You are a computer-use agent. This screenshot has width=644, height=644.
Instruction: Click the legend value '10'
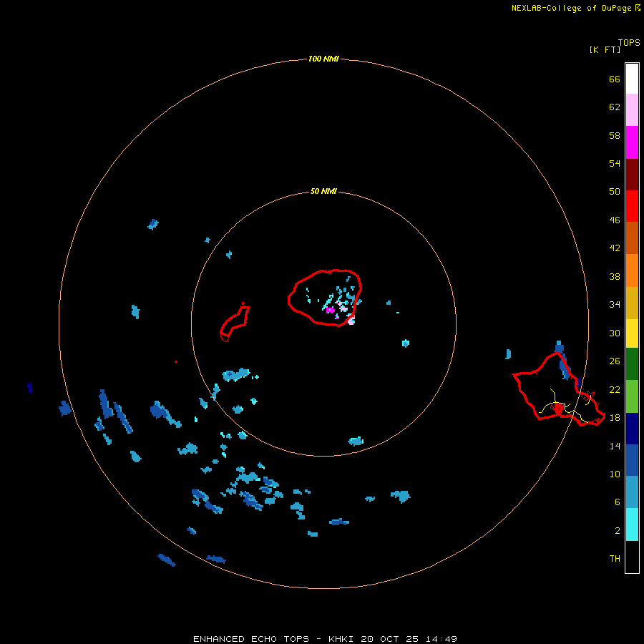615,474
